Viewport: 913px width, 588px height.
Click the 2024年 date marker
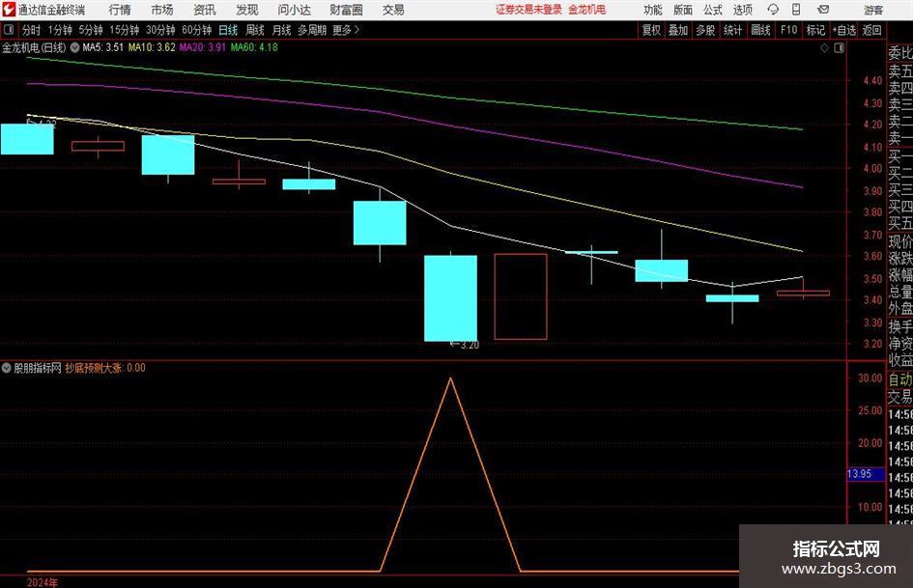click(x=43, y=582)
